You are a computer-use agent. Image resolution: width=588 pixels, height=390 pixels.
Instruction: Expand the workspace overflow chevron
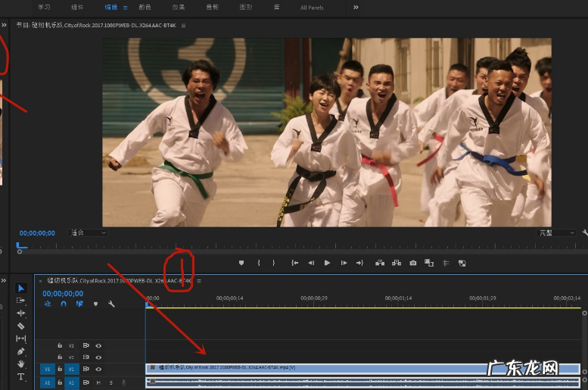coord(356,8)
